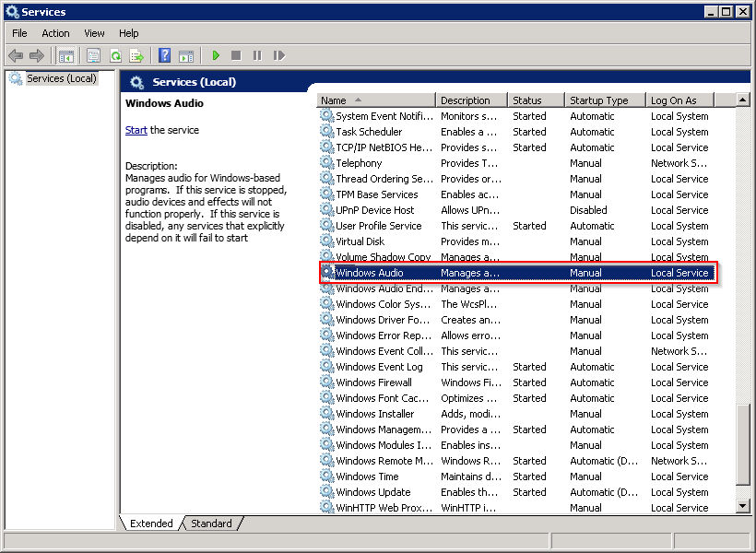The image size is (756, 553).
Task: Click gear icon in Services (Local) header
Action: click(137, 82)
